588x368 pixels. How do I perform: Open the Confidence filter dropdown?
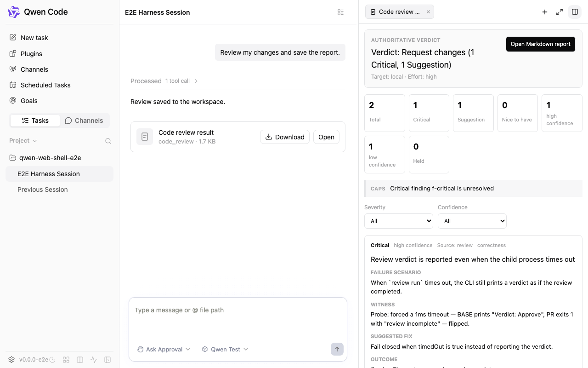pyautogui.click(x=472, y=221)
